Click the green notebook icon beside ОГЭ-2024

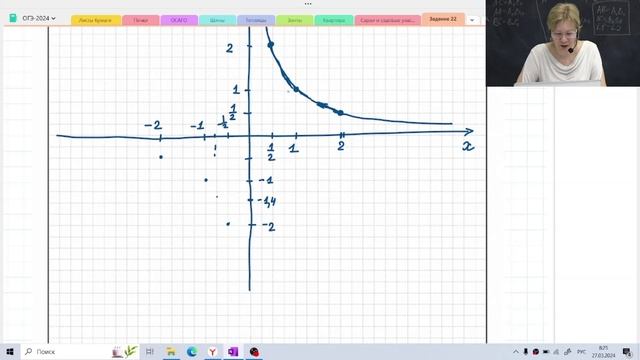click(x=13, y=18)
